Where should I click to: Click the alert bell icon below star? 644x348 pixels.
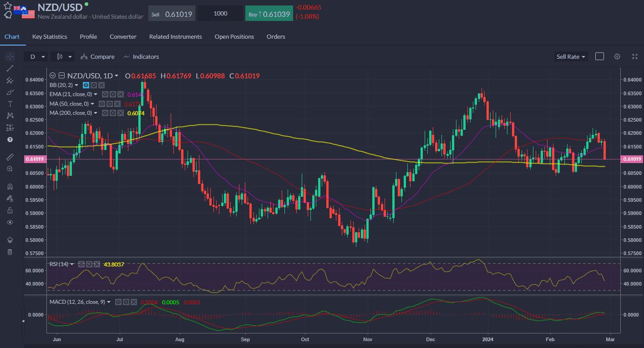8,15
